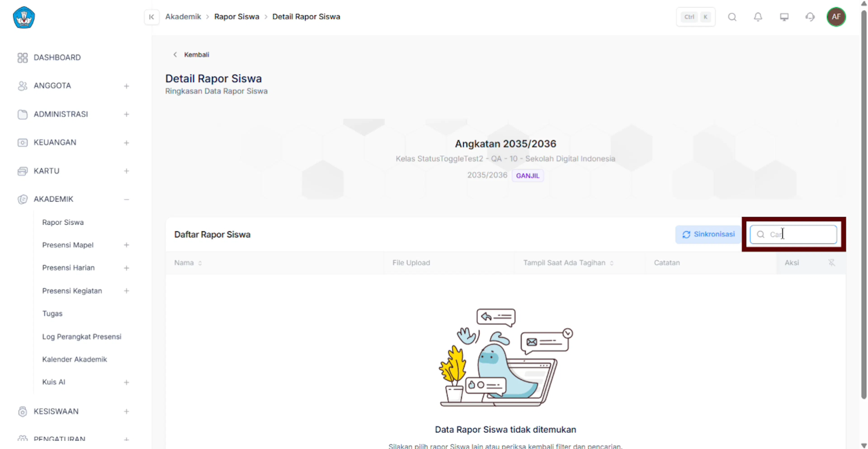Click the Detail Rapor Siswa breadcrumb
Viewport: 868px width, 449px height.
click(306, 17)
